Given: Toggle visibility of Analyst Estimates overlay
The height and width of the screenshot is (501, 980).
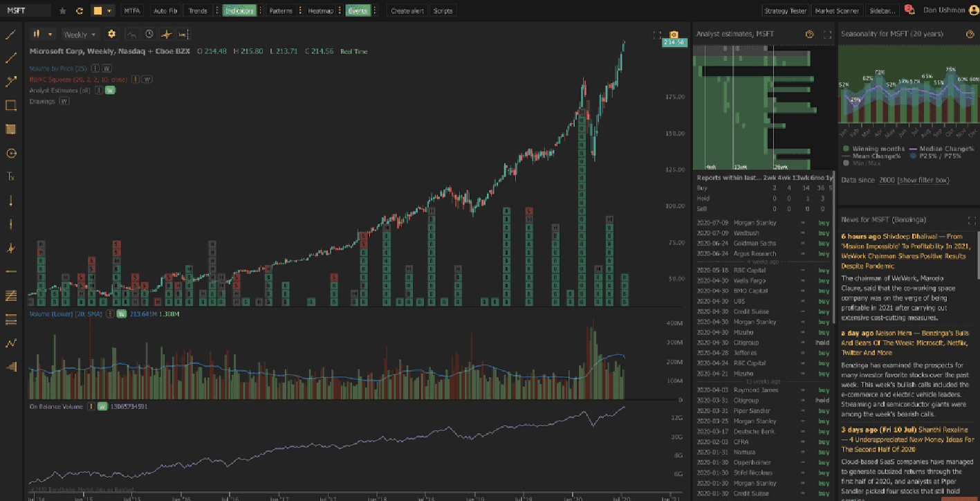Looking at the screenshot, I should 109,90.
